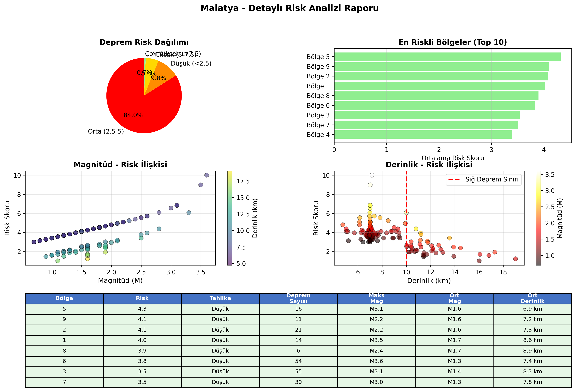576x392 pixels.
Task: Click the Bölge 7 bar
Action: (426, 125)
